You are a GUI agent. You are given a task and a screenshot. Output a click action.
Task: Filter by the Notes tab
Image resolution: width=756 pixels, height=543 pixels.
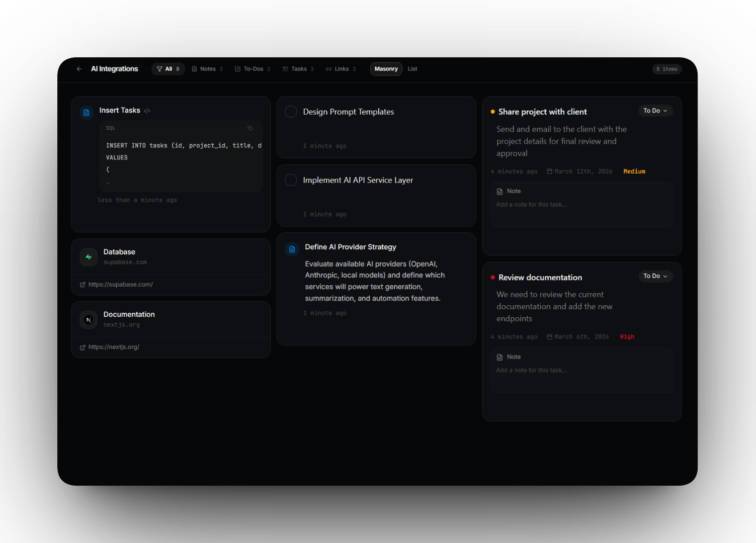coord(207,69)
